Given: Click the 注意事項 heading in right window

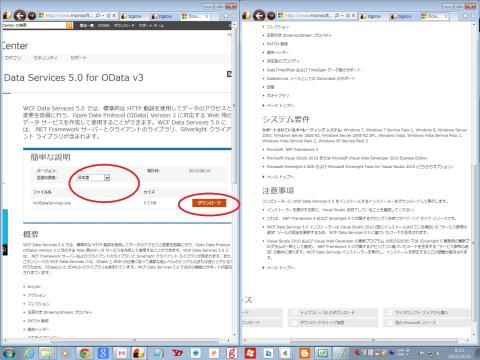Looking at the screenshot, I should (278, 191).
